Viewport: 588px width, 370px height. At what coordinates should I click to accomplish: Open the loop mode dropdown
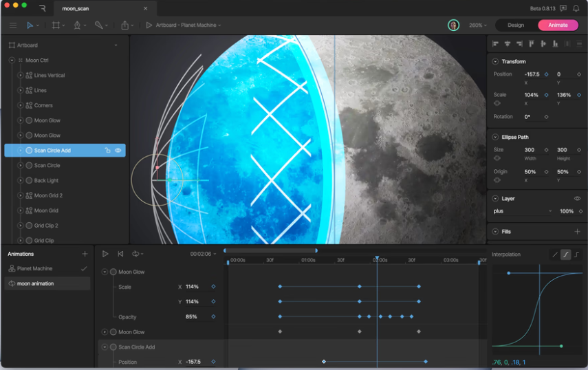[x=138, y=254]
